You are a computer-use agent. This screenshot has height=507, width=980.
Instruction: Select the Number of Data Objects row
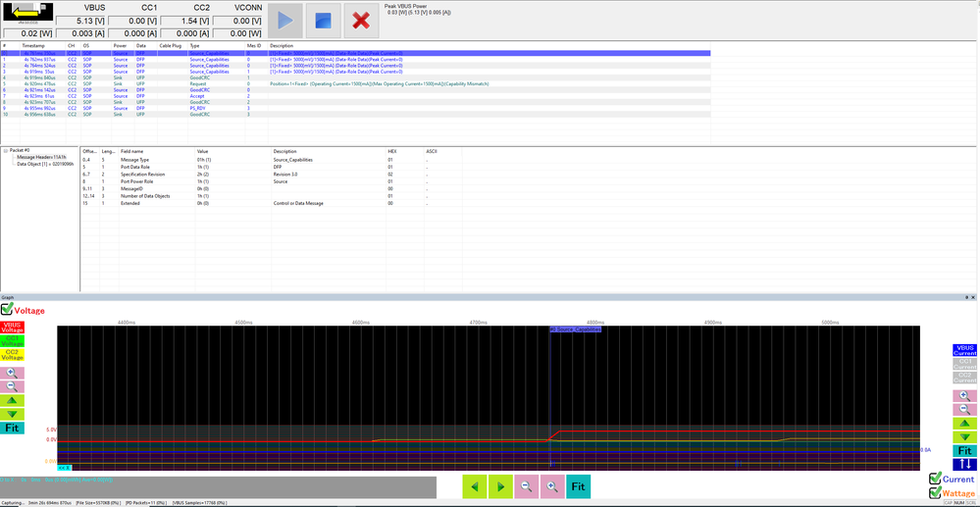pos(272,196)
